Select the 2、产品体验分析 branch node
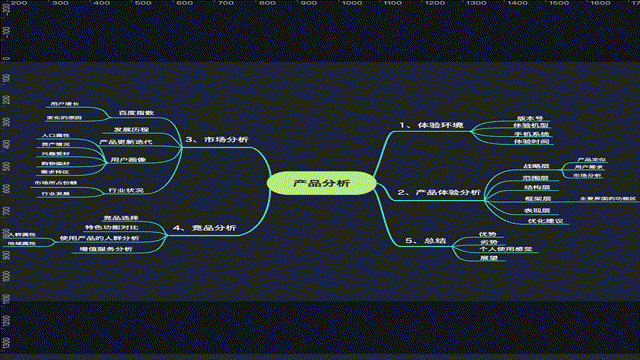Image resolution: width=640 pixels, height=360 pixels. click(439, 192)
